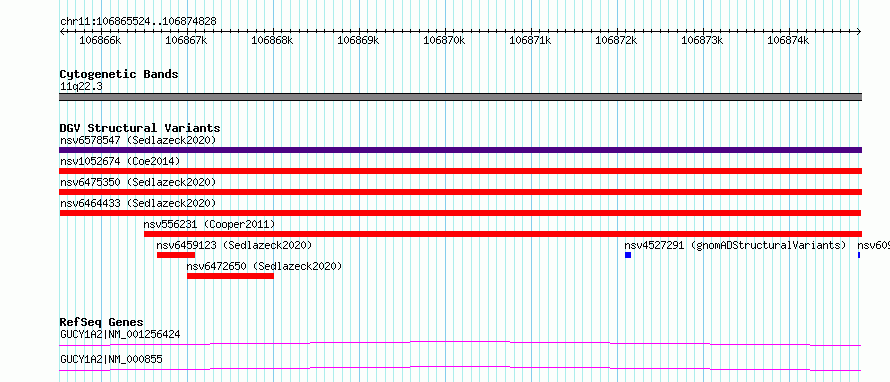Open the nsv1052674 (Coe2014) label
This screenshot has height=382, width=890.
[120, 161]
